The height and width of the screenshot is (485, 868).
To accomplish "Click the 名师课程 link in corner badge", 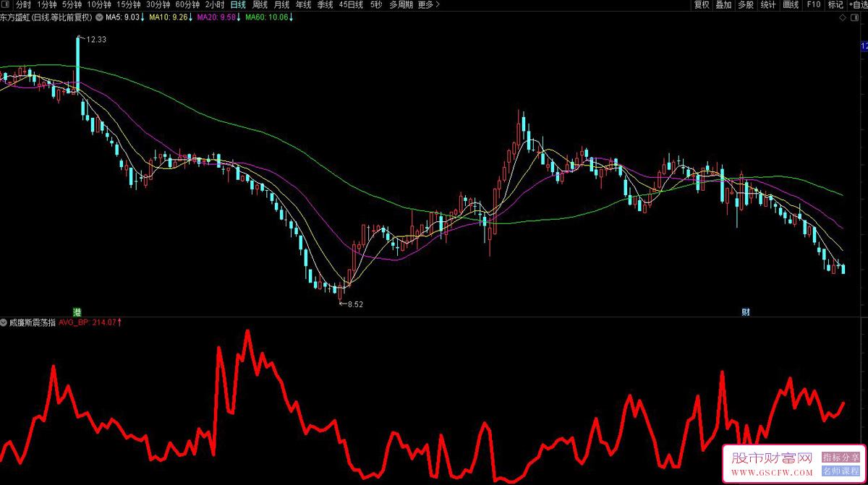I will pos(841,471).
